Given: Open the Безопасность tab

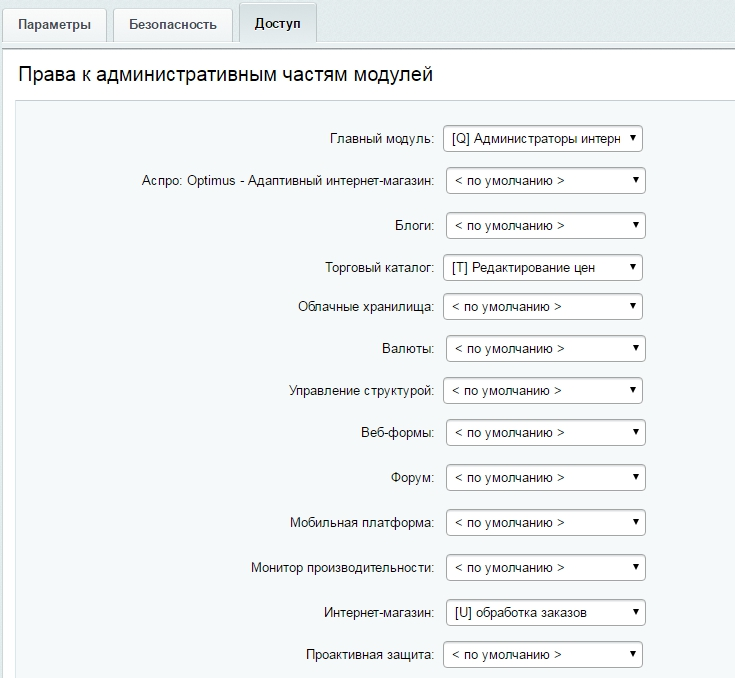Looking at the screenshot, I should pos(173,24).
